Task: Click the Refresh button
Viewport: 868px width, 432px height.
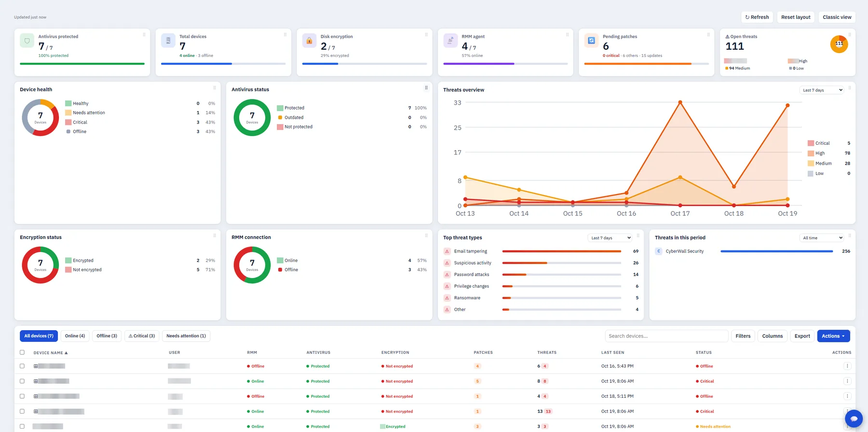Action: [x=757, y=17]
